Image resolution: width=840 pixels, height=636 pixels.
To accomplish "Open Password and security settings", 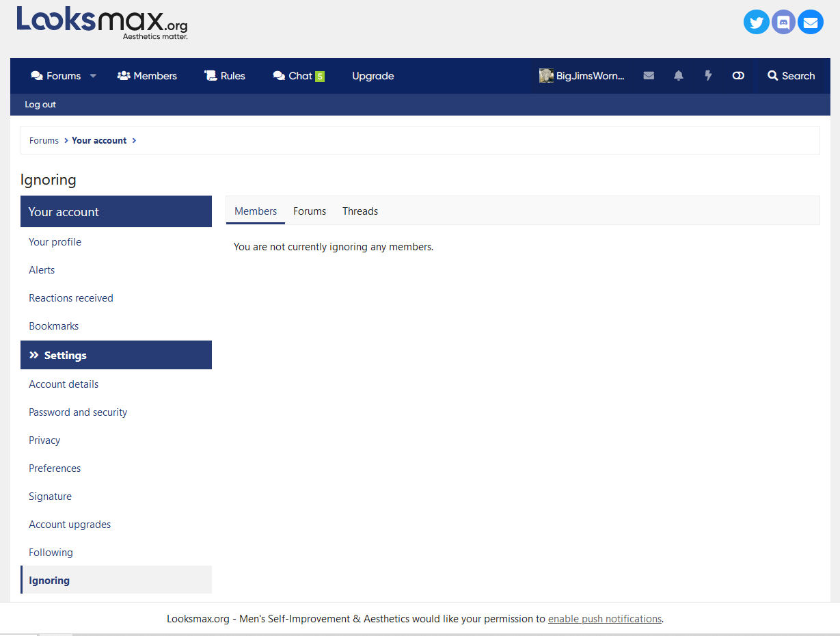I will click(x=116, y=412).
